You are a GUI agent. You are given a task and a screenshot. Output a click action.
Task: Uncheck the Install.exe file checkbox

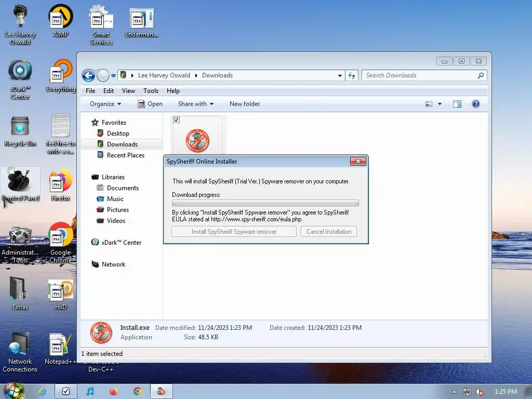pos(177,120)
